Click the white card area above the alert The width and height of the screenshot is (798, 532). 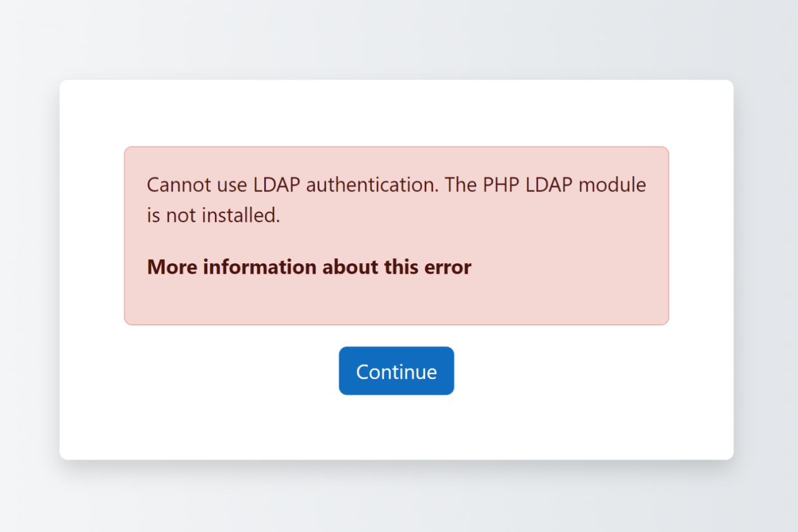click(396, 113)
